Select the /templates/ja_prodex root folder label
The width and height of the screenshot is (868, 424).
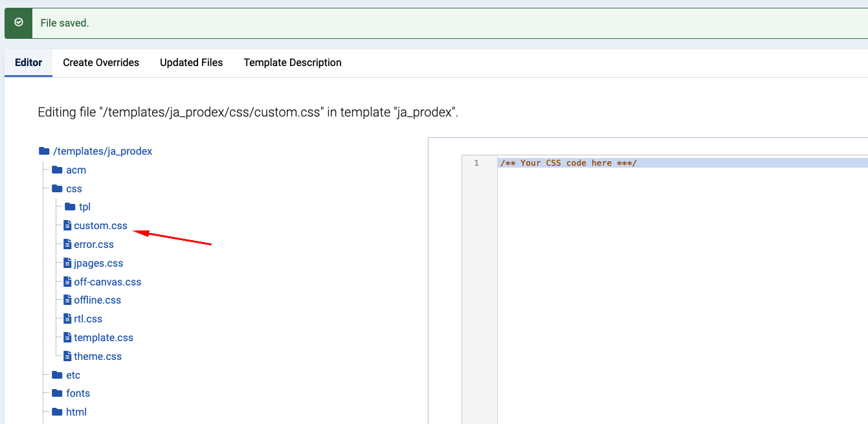[103, 151]
